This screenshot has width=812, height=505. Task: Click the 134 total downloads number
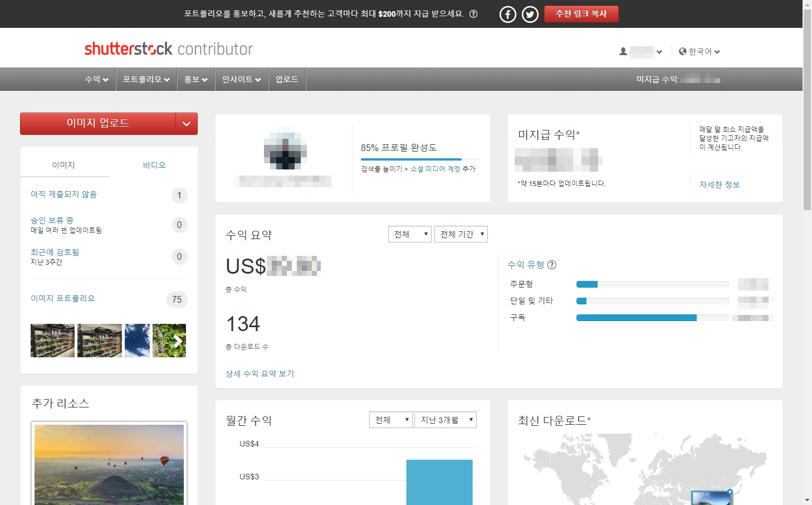(243, 324)
